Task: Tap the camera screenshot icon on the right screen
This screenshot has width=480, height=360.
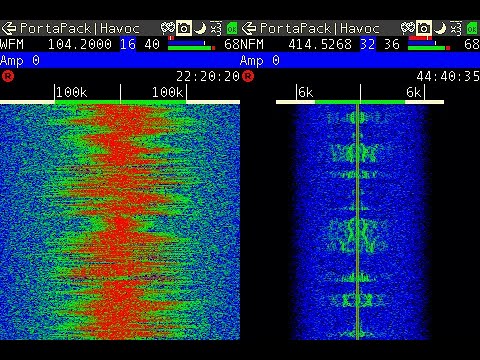Action: coord(424,28)
